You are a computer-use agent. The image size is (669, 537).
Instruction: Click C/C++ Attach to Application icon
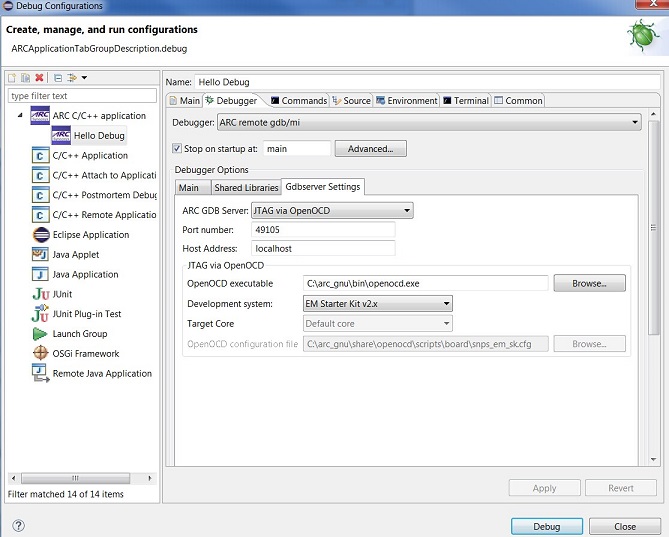point(41,175)
